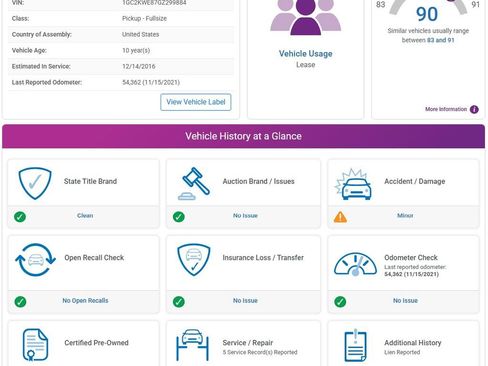Image resolution: width=488 pixels, height=366 pixels.
Task: Select the Odometer Check title
Action: [x=411, y=258]
